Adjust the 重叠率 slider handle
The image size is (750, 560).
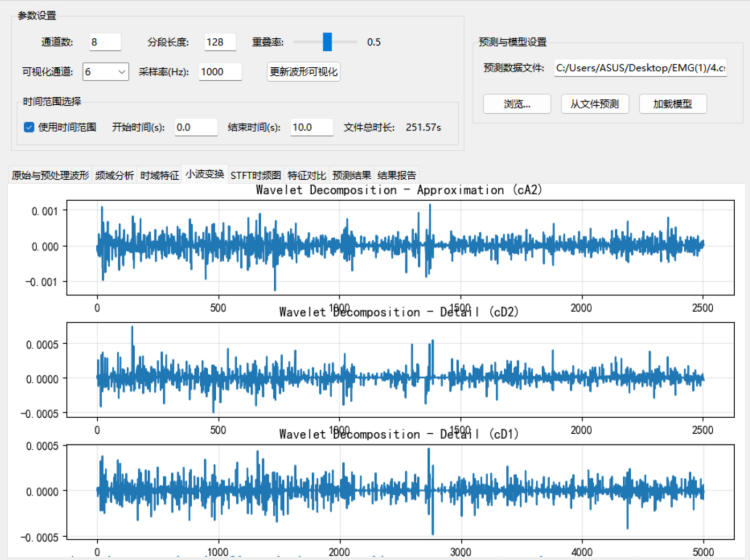click(x=326, y=42)
